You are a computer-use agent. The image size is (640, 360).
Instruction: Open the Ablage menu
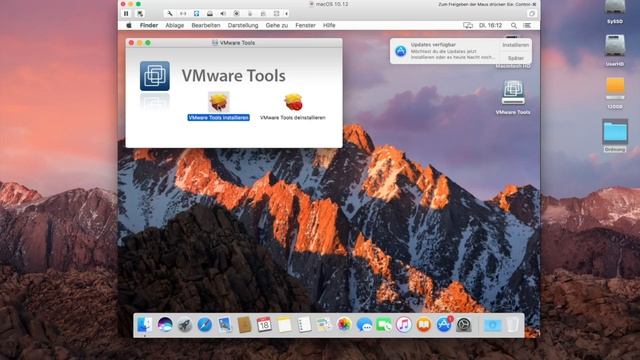[175, 25]
